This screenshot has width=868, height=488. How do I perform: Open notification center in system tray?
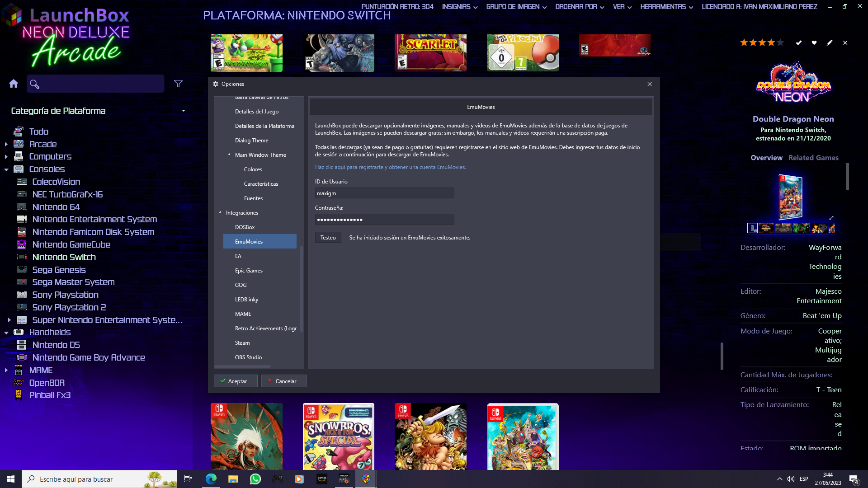(854, 479)
